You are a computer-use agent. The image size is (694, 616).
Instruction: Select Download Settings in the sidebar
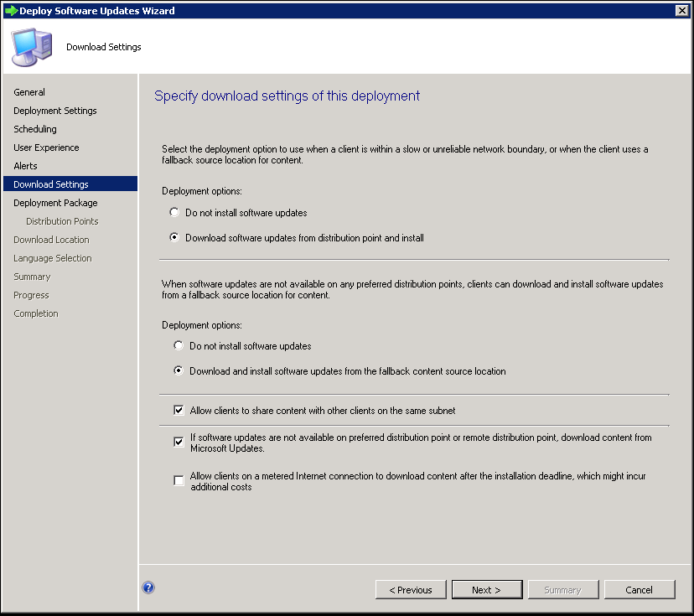coord(70,184)
